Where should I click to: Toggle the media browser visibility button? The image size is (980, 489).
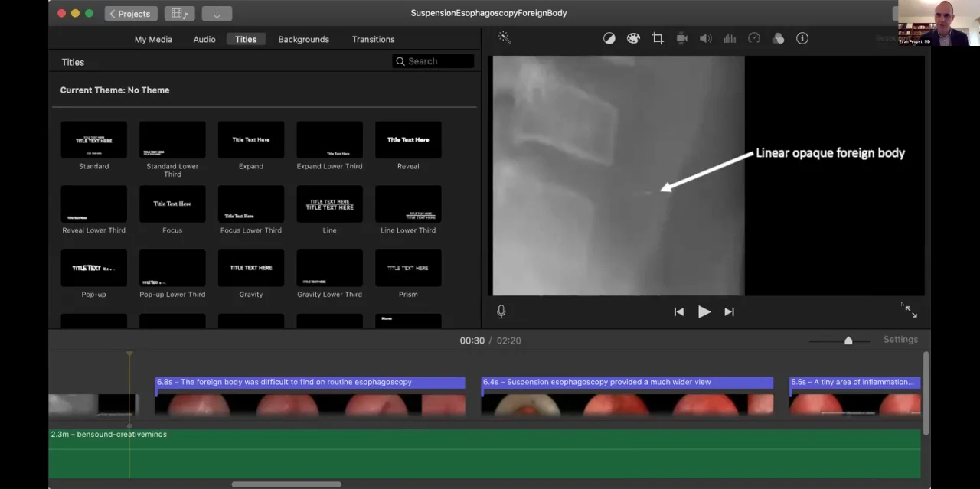179,14
